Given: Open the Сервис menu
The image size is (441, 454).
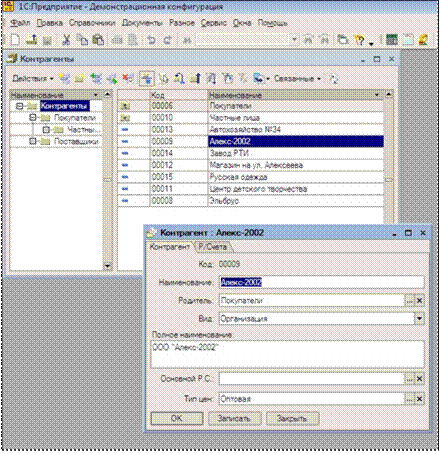Looking at the screenshot, I should tap(214, 23).
